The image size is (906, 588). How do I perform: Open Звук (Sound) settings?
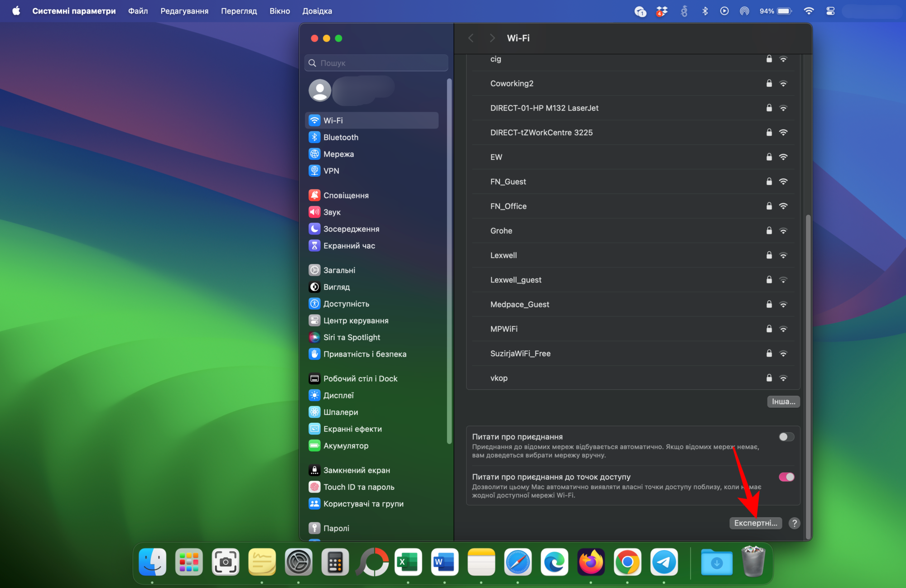pyautogui.click(x=332, y=212)
